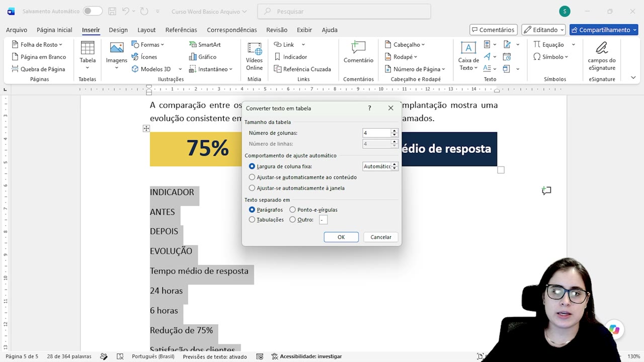Click the Número de colunas field
This screenshot has width=644, height=362.
point(376,133)
